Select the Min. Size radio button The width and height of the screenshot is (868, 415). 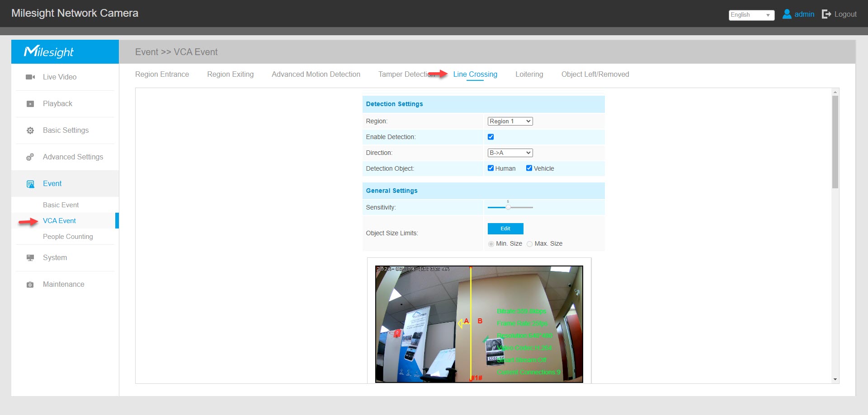click(x=491, y=244)
